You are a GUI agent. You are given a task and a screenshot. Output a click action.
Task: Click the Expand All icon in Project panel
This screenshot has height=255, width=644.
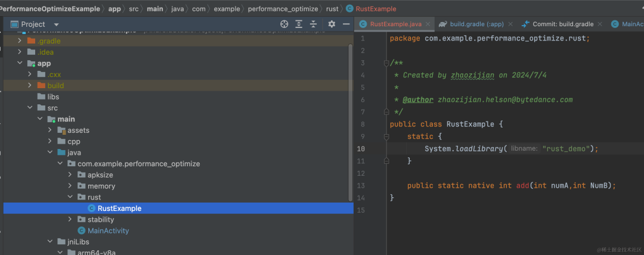click(299, 24)
